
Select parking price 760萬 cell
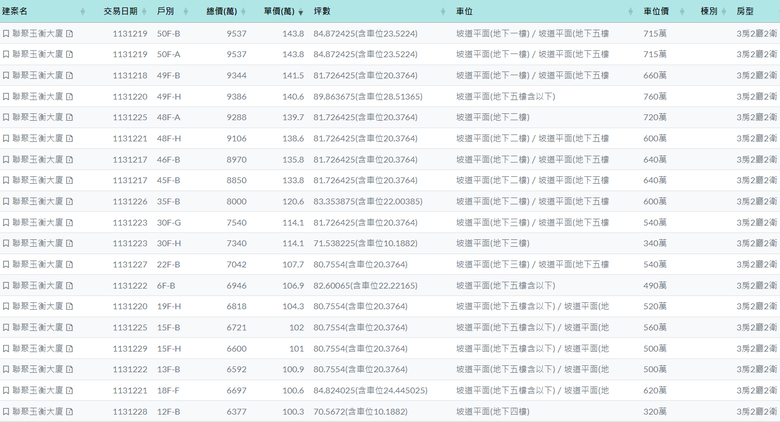(x=655, y=97)
